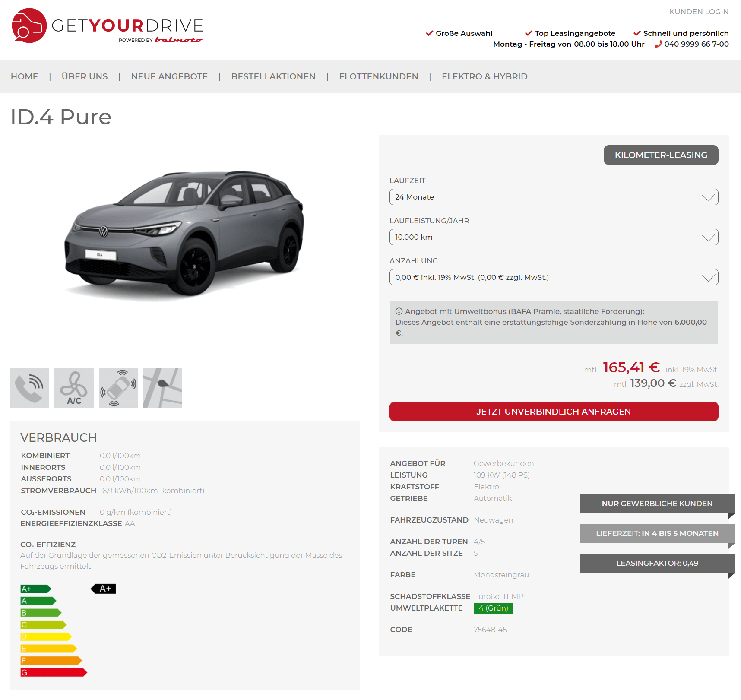Click the Elektro Kraftstoff value
The width and height of the screenshot is (741, 700).
486,487
